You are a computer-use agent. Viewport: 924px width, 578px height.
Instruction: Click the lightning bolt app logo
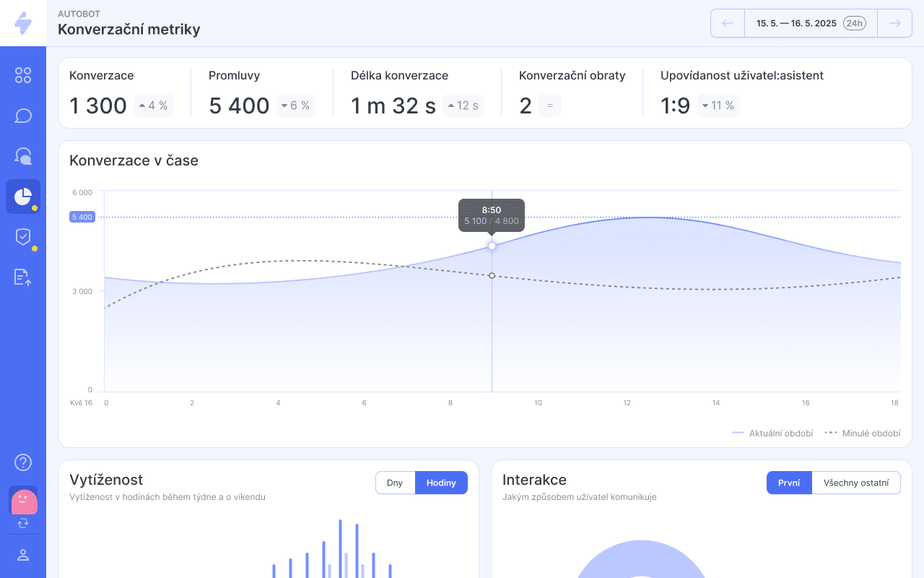23,23
